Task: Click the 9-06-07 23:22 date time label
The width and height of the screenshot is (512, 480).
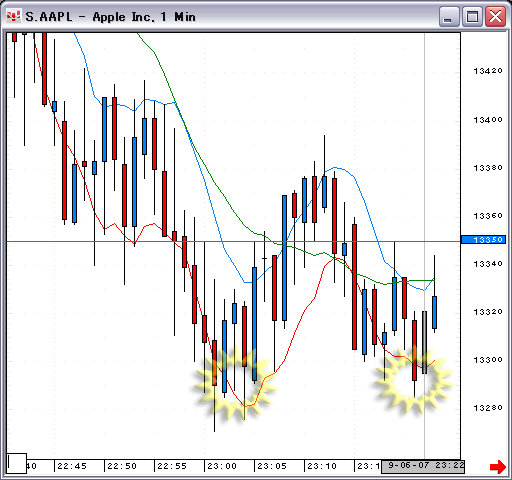Action: tap(423, 466)
